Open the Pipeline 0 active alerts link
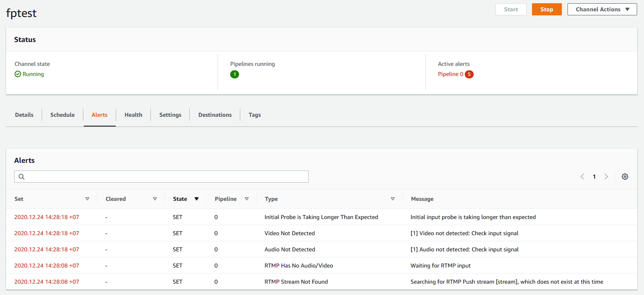This screenshot has height=295, width=644. coord(450,74)
